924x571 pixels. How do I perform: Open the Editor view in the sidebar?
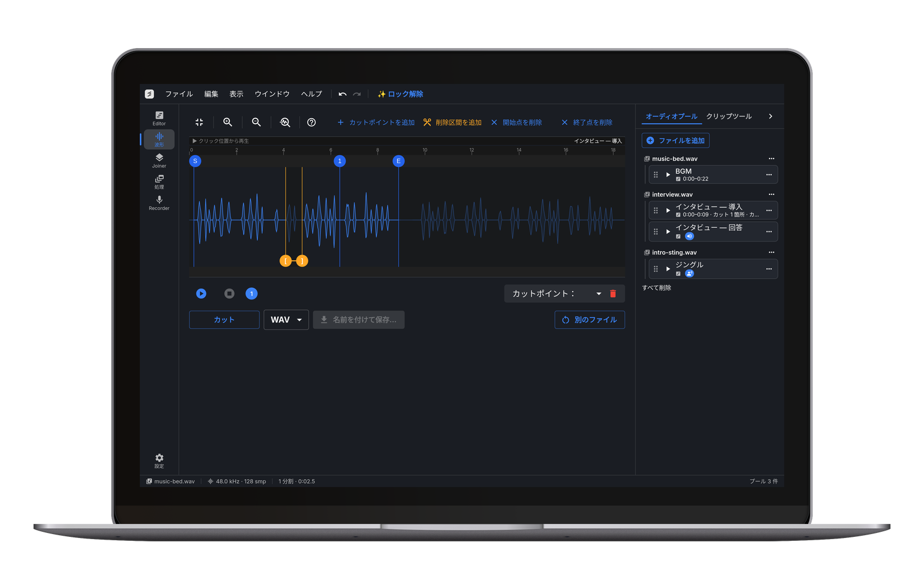[159, 118]
